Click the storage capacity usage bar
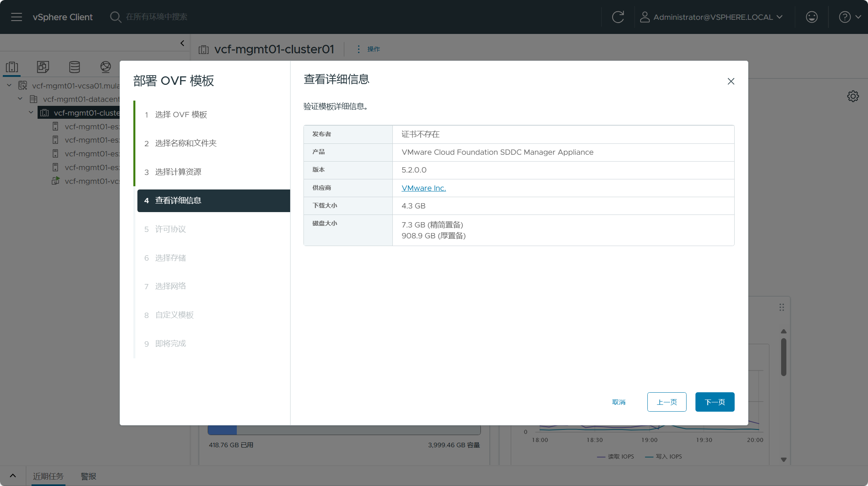Screen dimensions: 868x486 click(344, 430)
